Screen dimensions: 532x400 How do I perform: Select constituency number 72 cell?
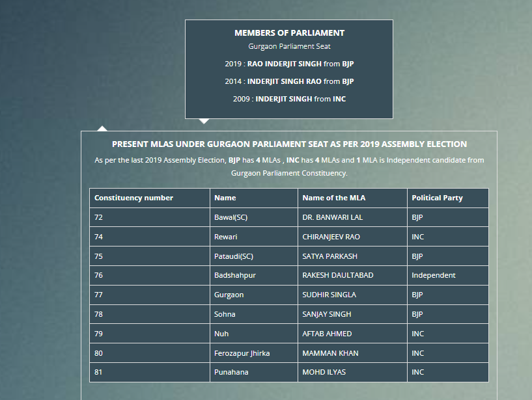pyautogui.click(x=150, y=217)
